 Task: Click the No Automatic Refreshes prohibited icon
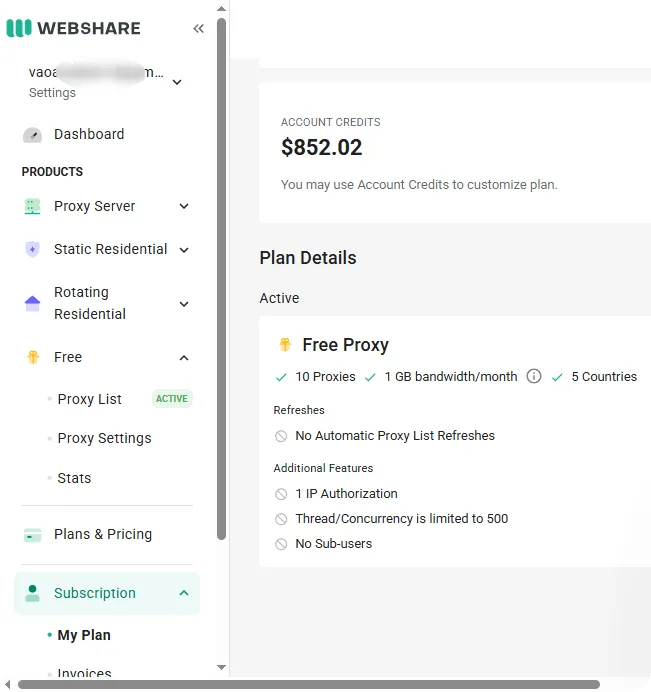tap(281, 436)
